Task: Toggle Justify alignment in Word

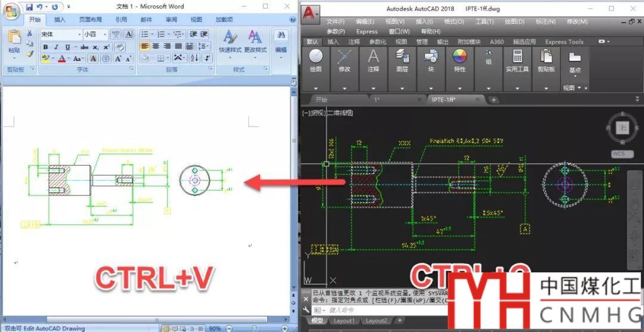Action: point(178,46)
